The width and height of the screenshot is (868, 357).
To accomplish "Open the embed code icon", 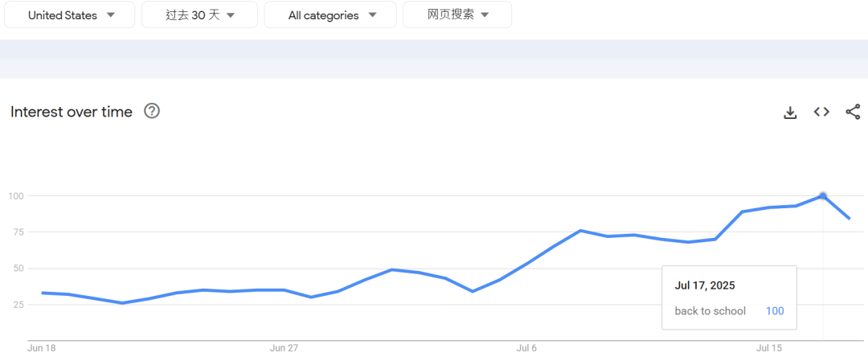I will pyautogui.click(x=821, y=113).
